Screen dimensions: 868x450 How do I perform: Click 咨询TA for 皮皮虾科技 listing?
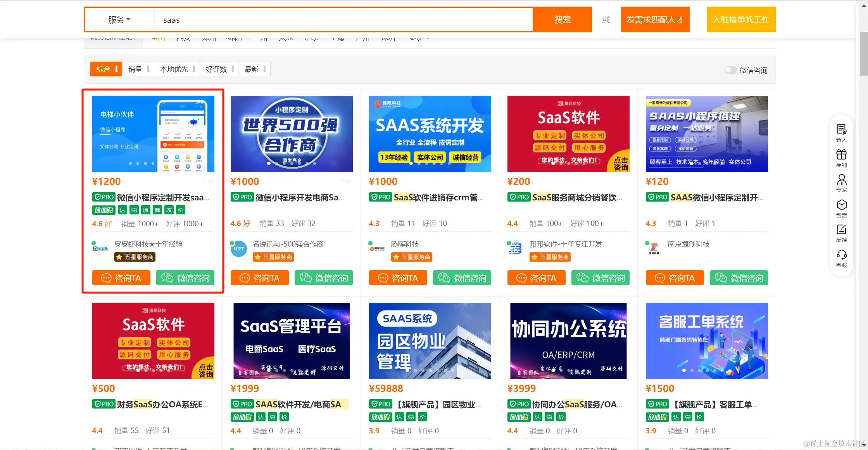tap(121, 278)
